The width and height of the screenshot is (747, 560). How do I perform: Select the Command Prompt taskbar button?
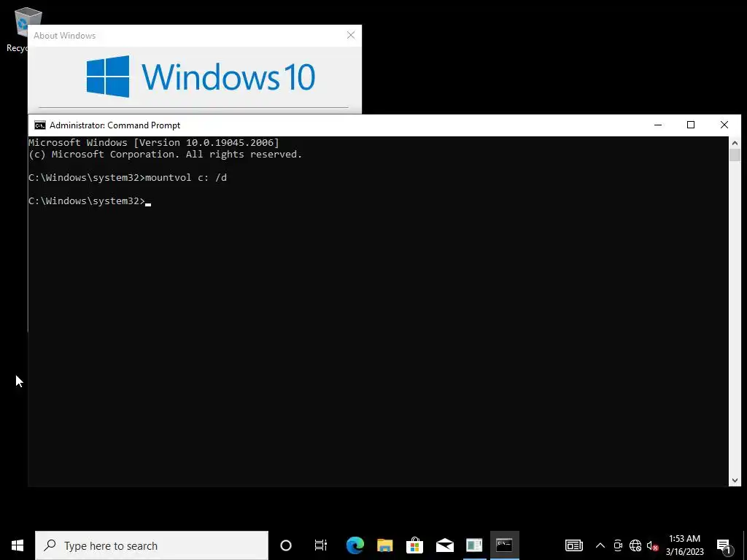coord(504,545)
